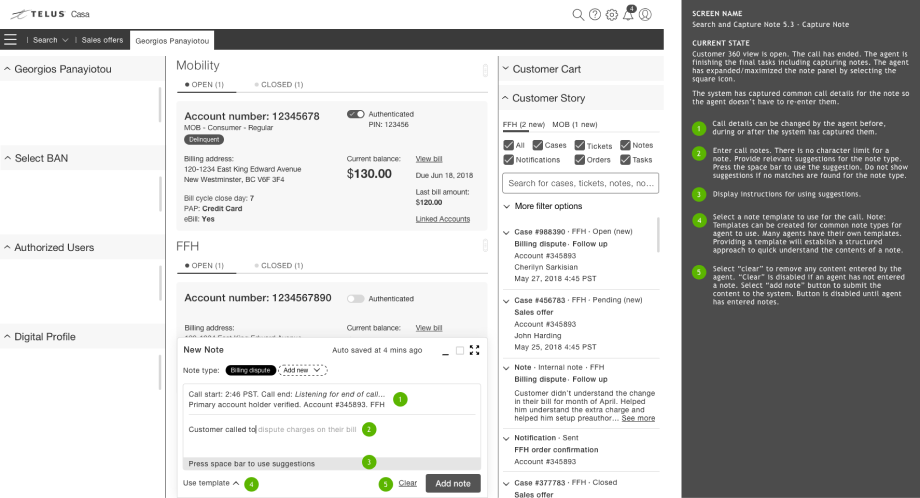920x498 pixels.
Task: Select FFH OPEN (1) accounts tab
Action: coord(204,265)
